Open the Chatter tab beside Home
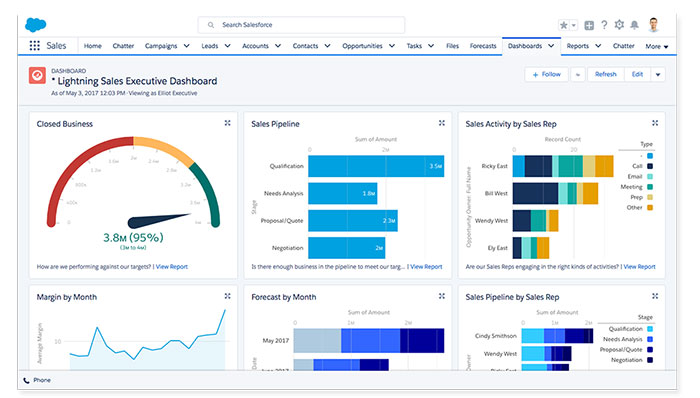The height and width of the screenshot is (398, 700). click(x=123, y=46)
